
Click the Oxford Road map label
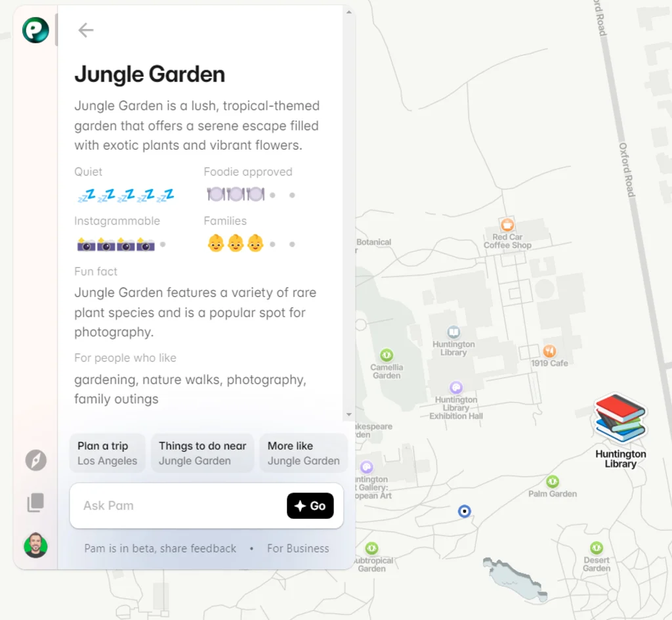click(x=627, y=170)
